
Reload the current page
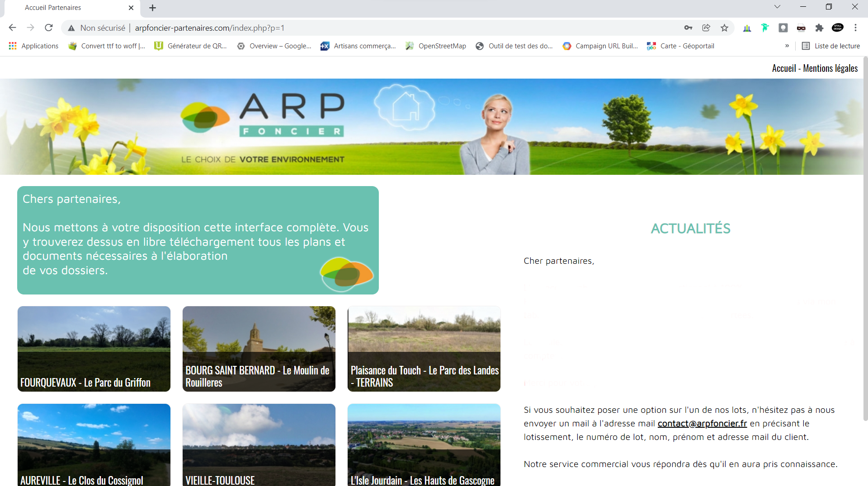(x=49, y=28)
